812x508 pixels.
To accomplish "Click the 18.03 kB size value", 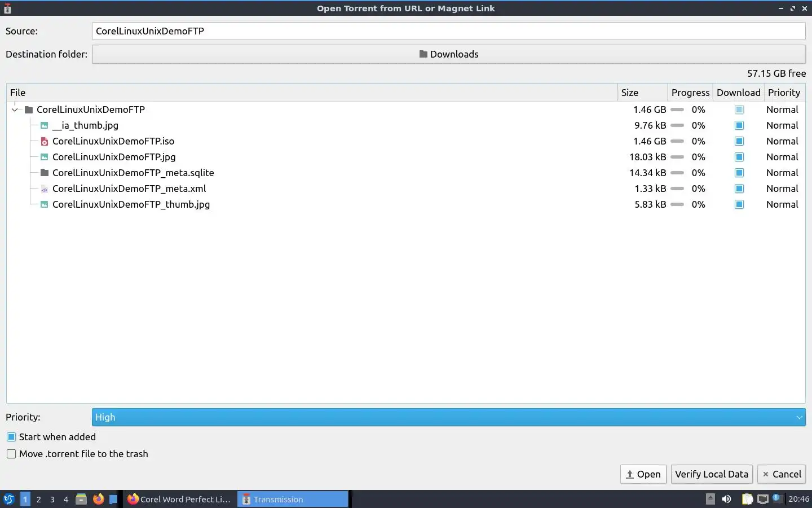I will [647, 157].
